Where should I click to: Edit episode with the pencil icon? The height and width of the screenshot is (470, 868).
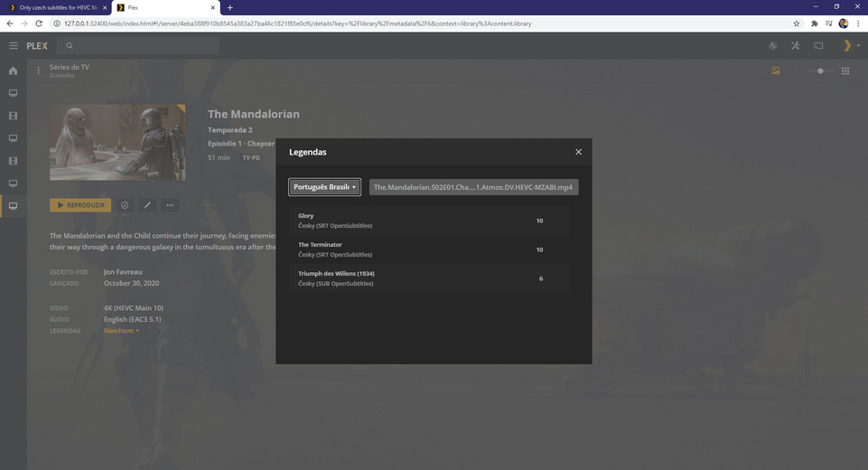(x=147, y=205)
